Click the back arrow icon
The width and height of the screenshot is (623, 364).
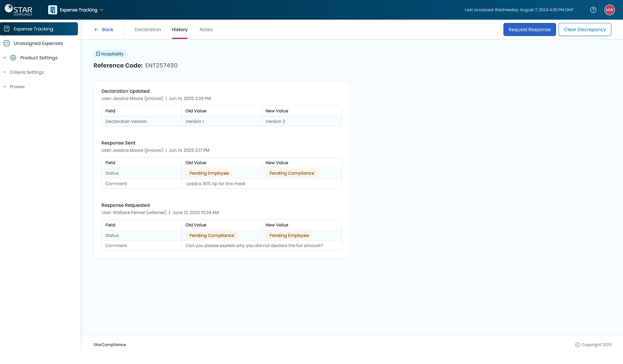tap(97, 29)
